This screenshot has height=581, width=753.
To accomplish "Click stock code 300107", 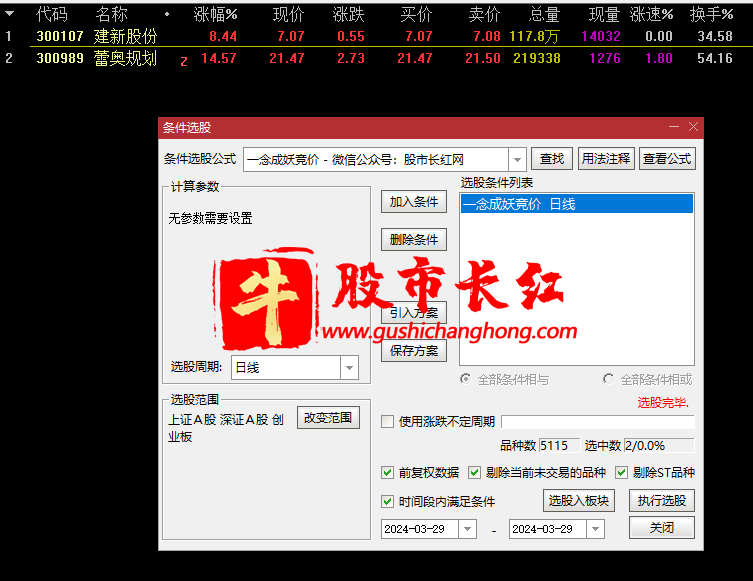I will point(60,36).
